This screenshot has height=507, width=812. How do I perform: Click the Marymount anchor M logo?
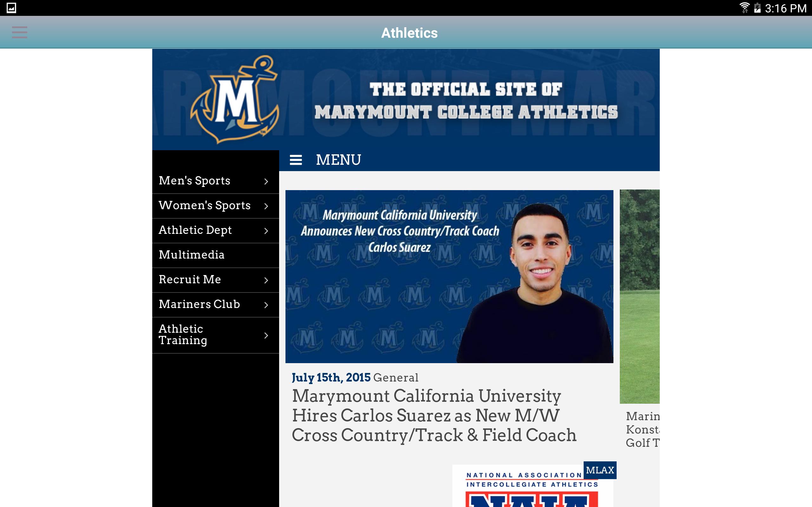coord(234,99)
